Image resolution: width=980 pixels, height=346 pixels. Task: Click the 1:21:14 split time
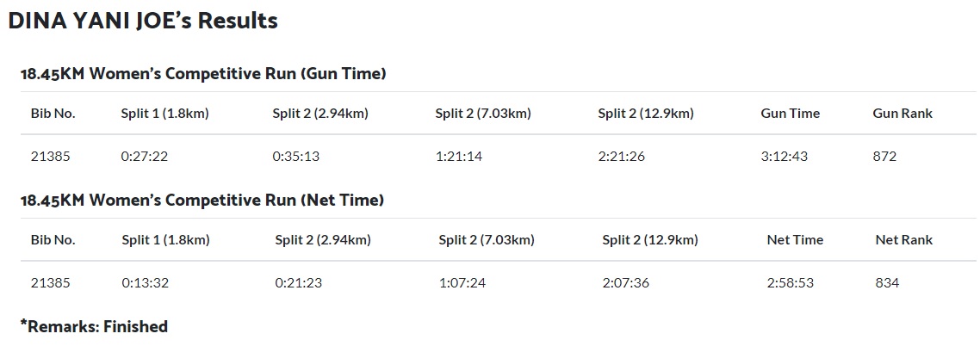(x=457, y=157)
